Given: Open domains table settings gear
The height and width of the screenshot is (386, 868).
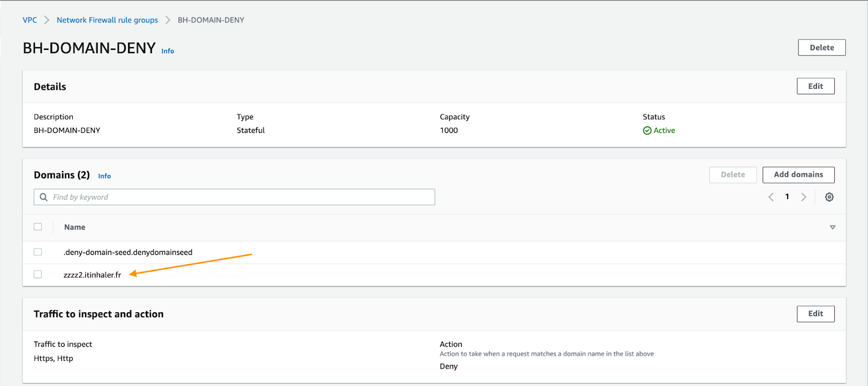Looking at the screenshot, I should point(829,197).
